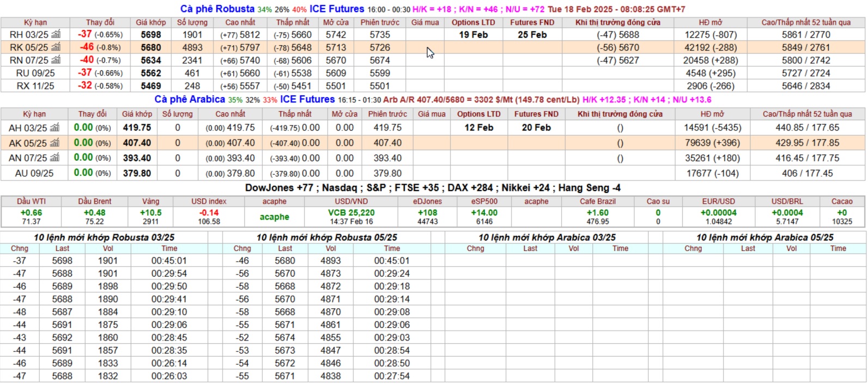Image resolution: width=868 pixels, height=384 pixels.
Task: Open the chart icon beside RH 03/25
Action: [x=56, y=34]
